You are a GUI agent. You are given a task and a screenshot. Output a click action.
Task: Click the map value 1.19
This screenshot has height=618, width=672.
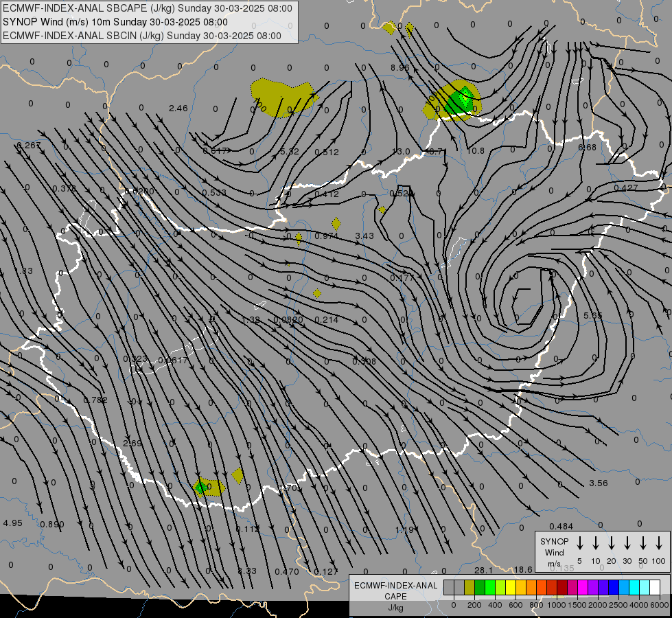tap(404, 529)
